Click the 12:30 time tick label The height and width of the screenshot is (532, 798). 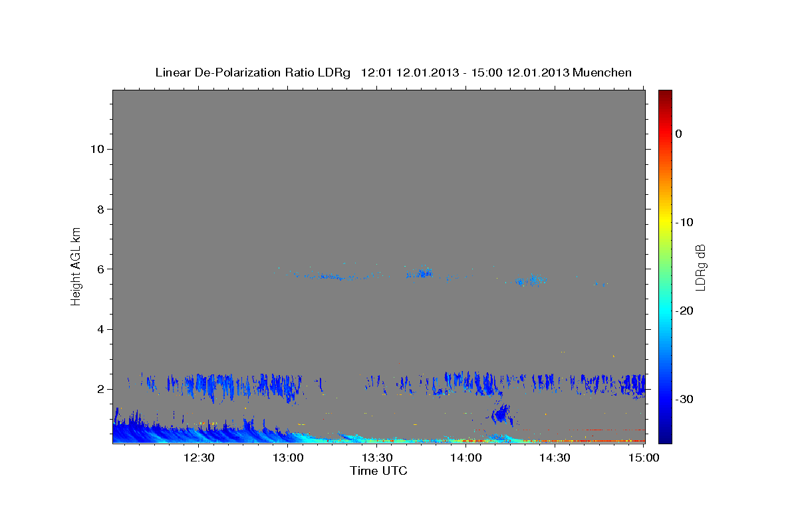point(199,458)
